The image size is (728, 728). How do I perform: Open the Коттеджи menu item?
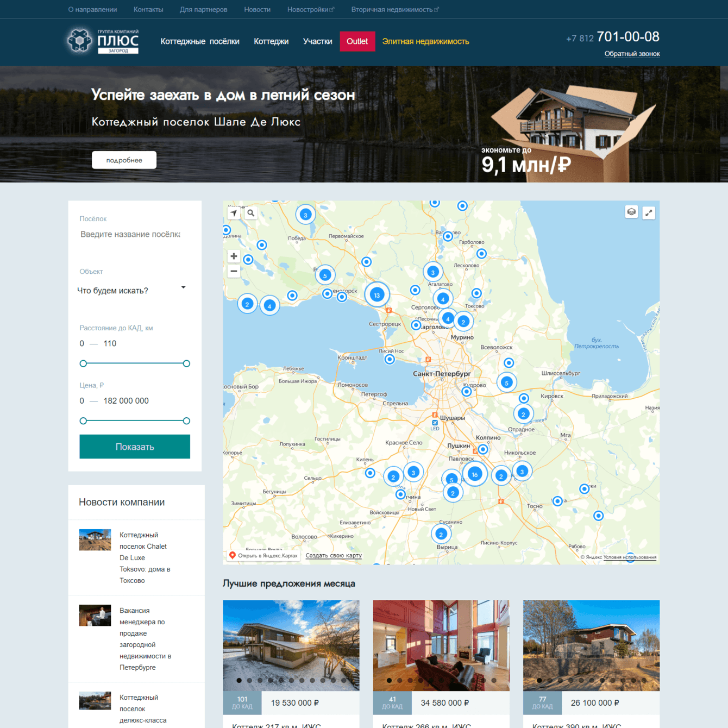tap(271, 41)
